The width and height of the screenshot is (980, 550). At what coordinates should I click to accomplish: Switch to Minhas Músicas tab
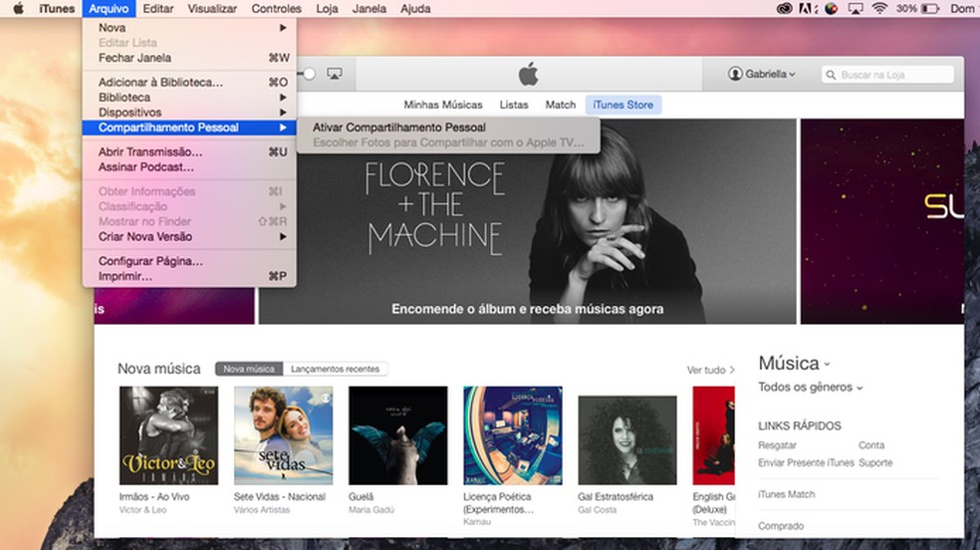point(443,105)
